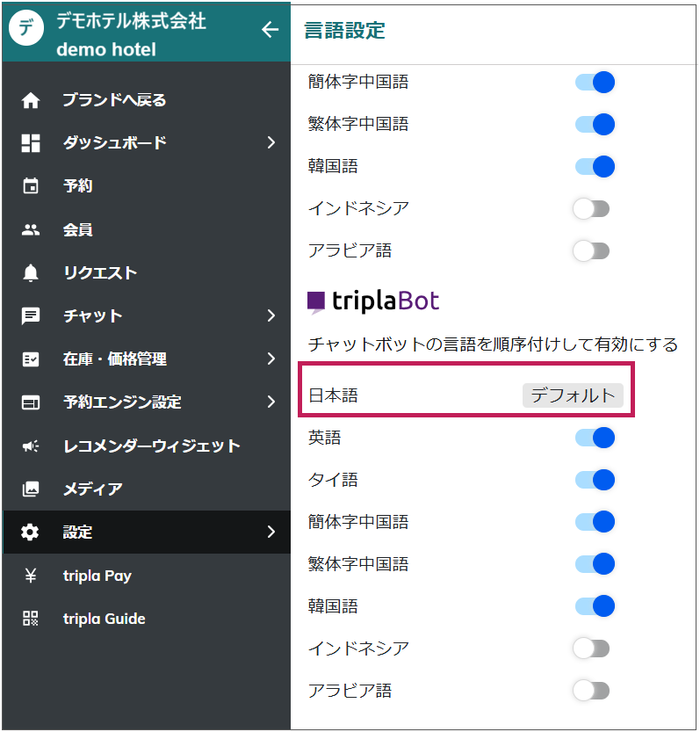Click the megaphone icon for レコメンダーウィジェット
The image size is (700, 732).
(31, 446)
